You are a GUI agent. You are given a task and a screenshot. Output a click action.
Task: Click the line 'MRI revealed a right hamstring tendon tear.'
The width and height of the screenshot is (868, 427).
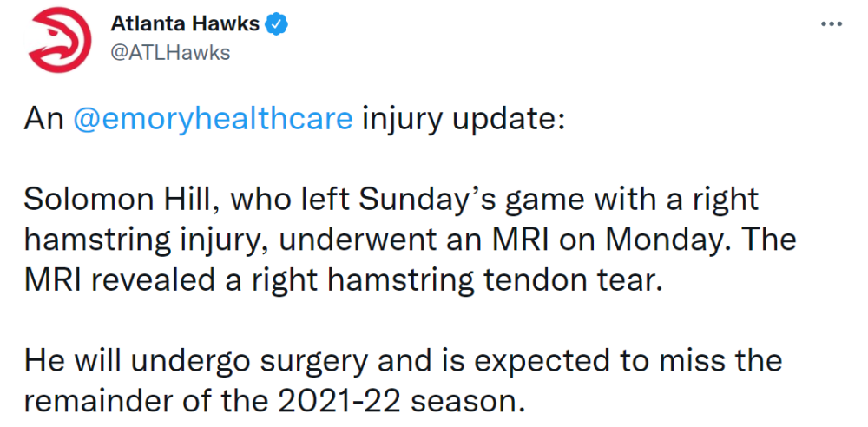coord(343,281)
